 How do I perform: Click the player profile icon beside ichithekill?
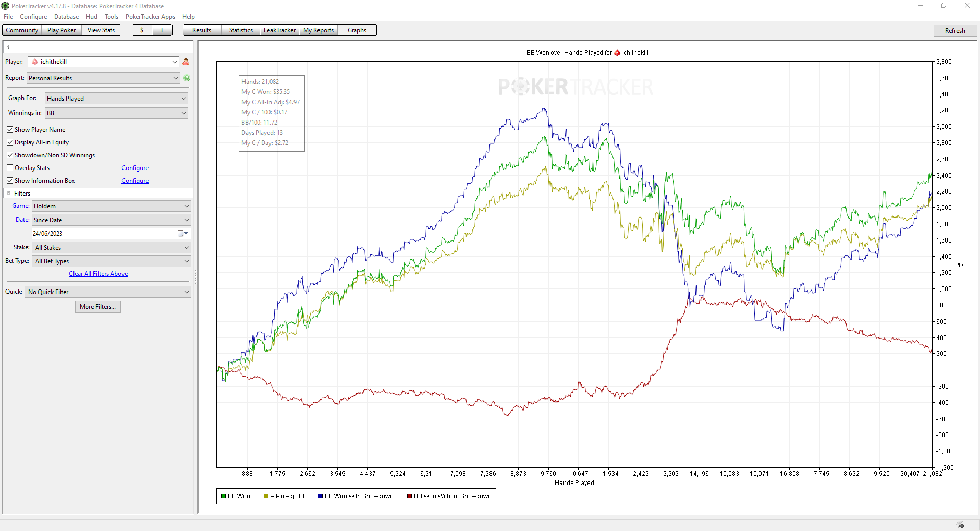pyautogui.click(x=186, y=62)
